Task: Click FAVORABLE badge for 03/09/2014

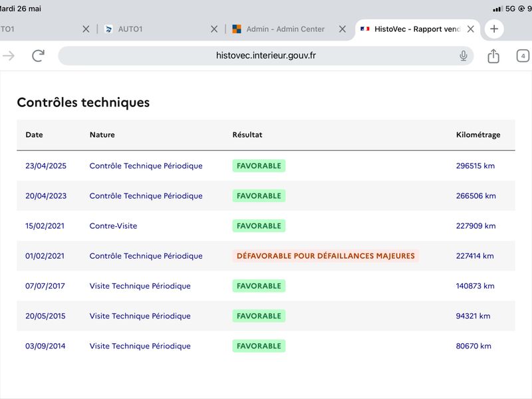Action: [259, 346]
